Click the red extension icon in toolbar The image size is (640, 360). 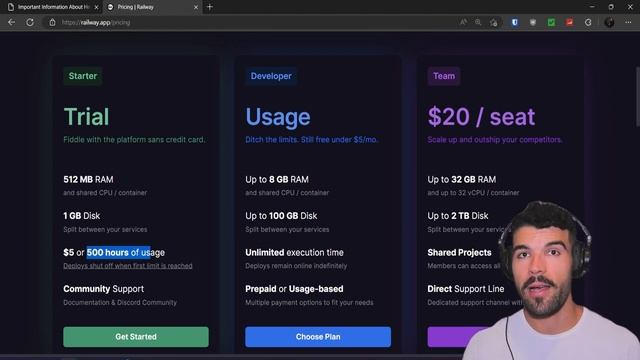(x=569, y=22)
